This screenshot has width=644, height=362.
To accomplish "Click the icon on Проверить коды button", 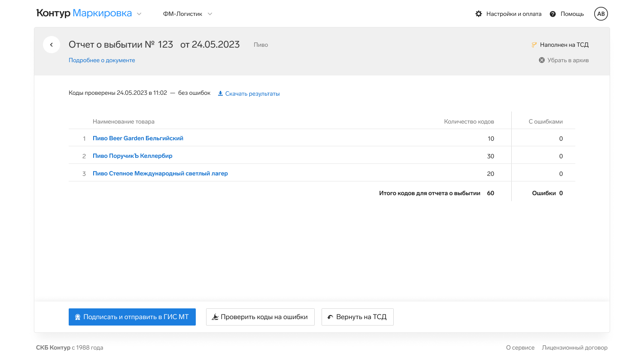I will (x=215, y=317).
